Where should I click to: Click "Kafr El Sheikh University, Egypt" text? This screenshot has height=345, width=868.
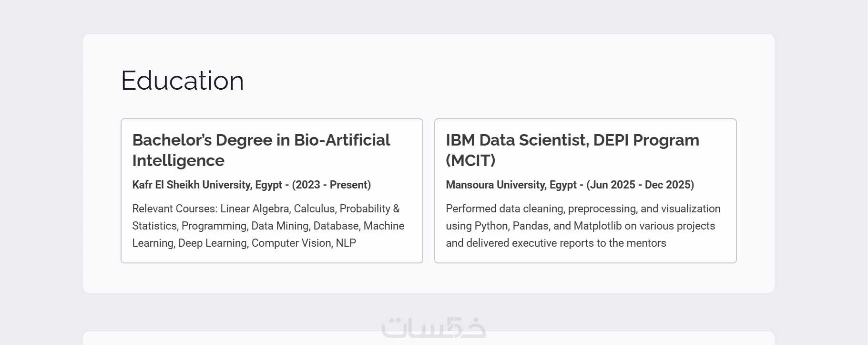pos(207,185)
